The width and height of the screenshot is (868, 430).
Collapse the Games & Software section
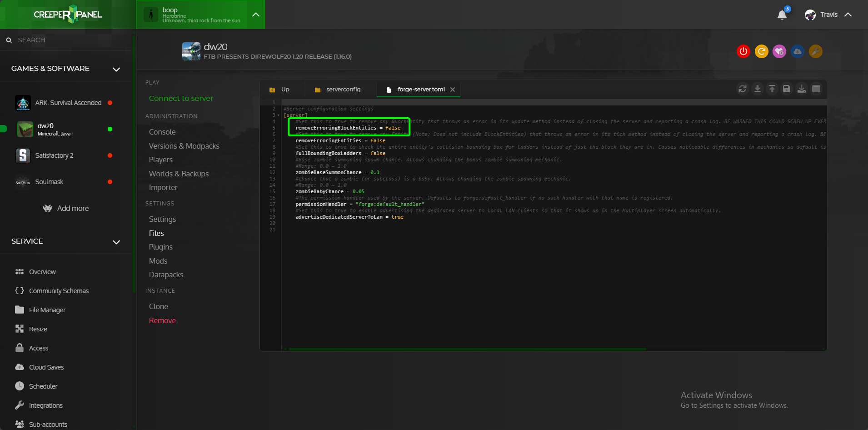[116, 69]
